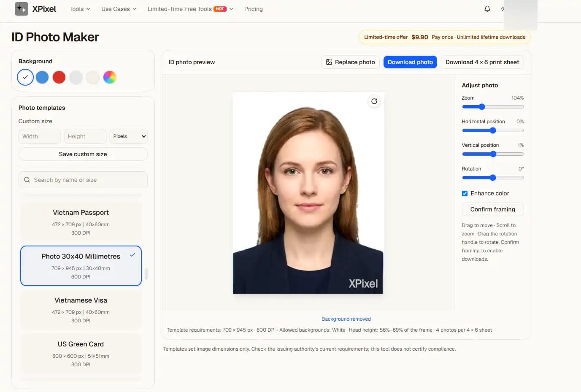Click the magnifier icon in the template search
Image resolution: width=581 pixels, height=392 pixels.
pyautogui.click(x=27, y=180)
